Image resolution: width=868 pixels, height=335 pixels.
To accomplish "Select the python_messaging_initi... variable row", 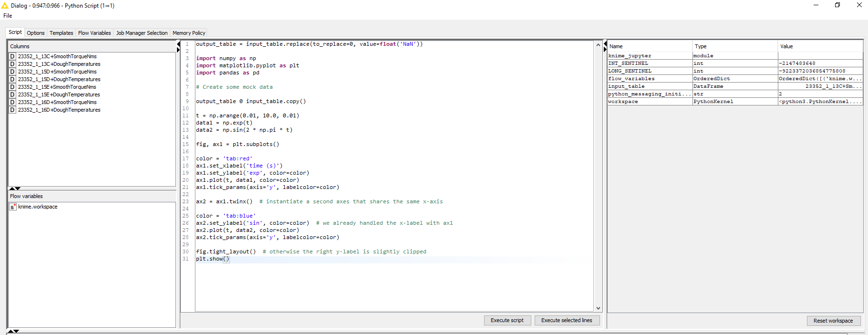I will (735, 94).
